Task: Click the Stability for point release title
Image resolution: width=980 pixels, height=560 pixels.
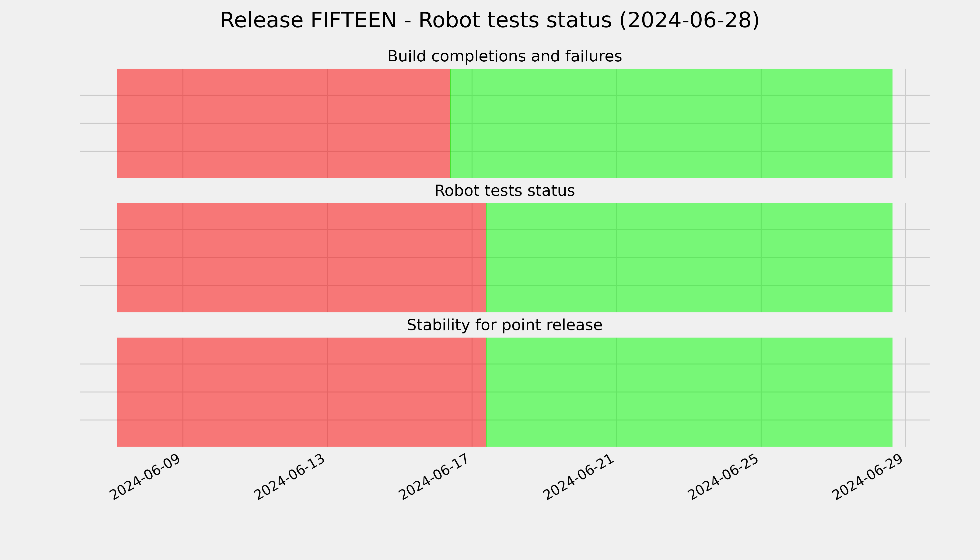Action: [x=505, y=325]
